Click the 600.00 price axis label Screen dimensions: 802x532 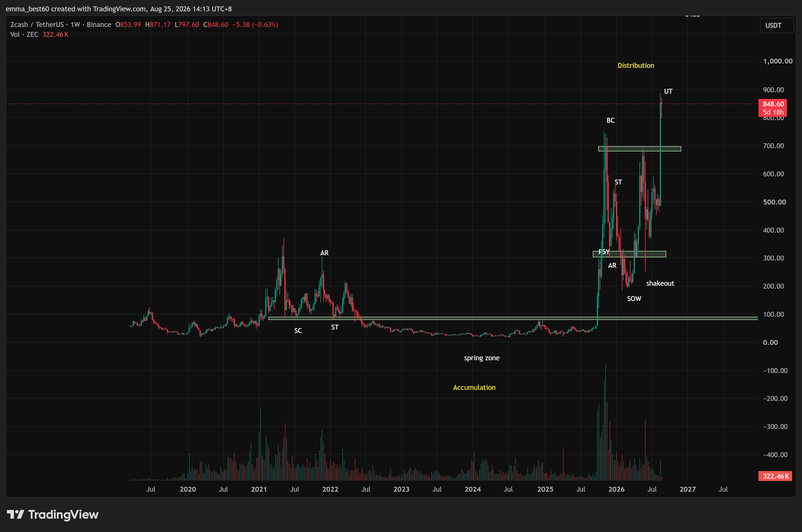[774, 174]
